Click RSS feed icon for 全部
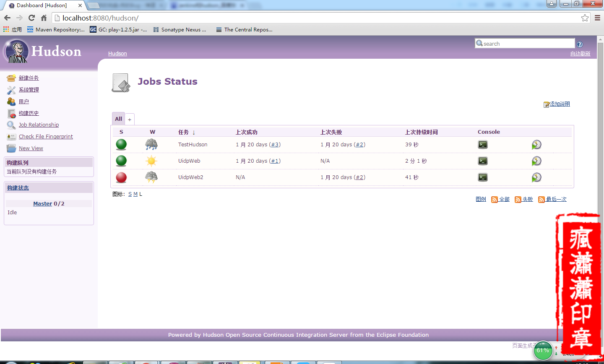 495,200
